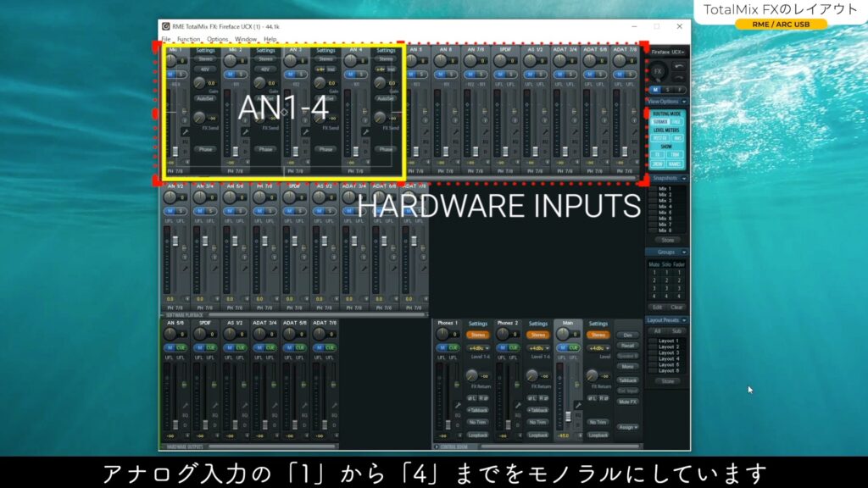
Task: Click the Recall button
Action: pos(628,346)
